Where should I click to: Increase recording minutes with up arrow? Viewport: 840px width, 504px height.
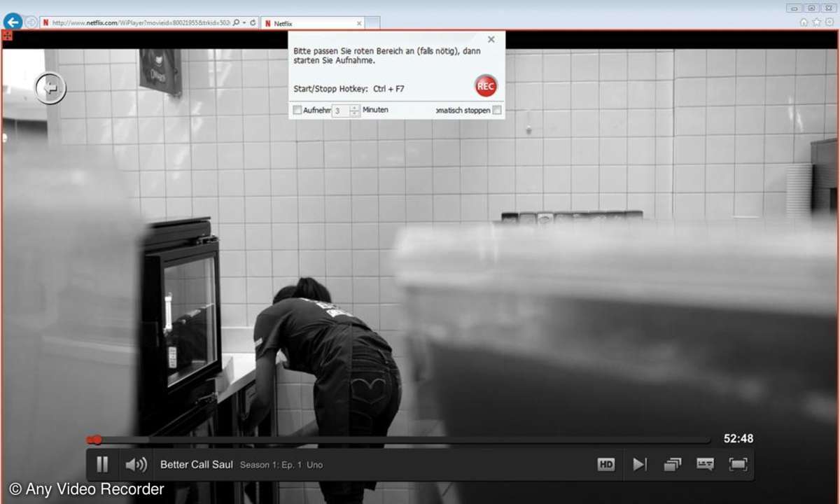click(355, 108)
